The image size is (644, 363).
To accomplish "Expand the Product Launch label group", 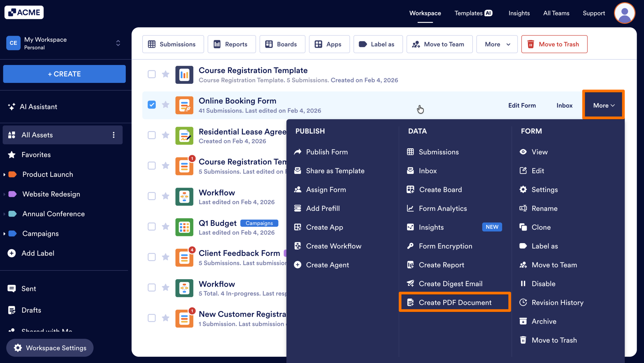I will click(5, 174).
